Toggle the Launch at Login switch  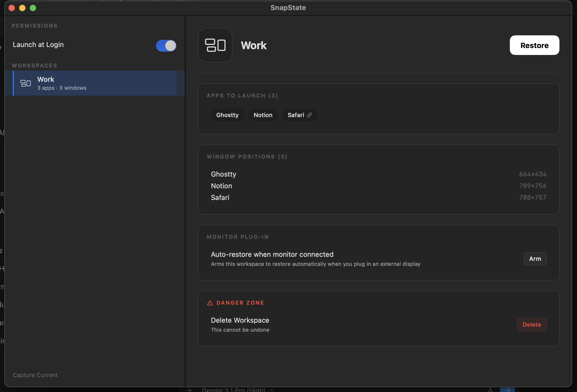click(x=166, y=46)
